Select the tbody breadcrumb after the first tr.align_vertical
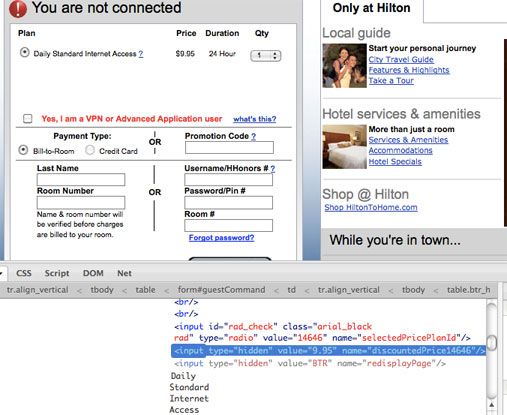The width and height of the screenshot is (507, 415). pos(102,290)
